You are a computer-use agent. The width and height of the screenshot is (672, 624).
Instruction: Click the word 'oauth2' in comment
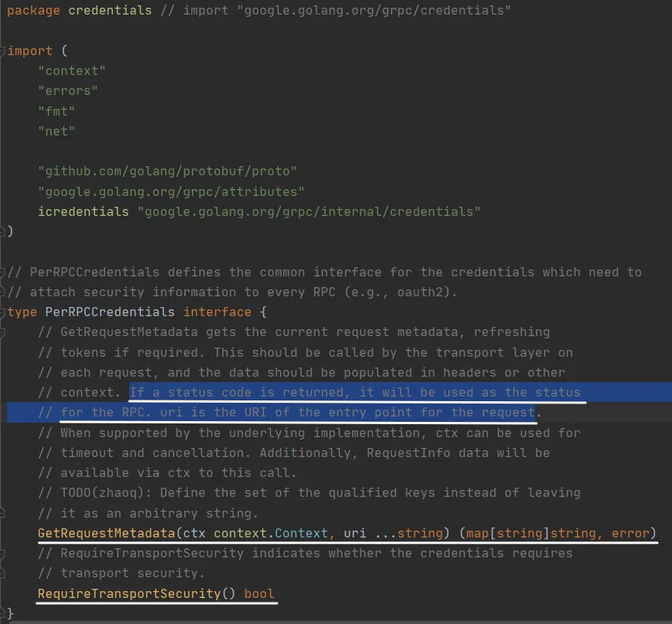pos(420,292)
